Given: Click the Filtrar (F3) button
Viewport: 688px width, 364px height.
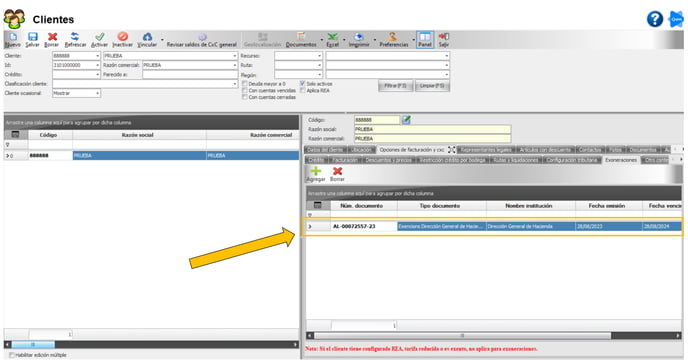Looking at the screenshot, I should point(395,86).
